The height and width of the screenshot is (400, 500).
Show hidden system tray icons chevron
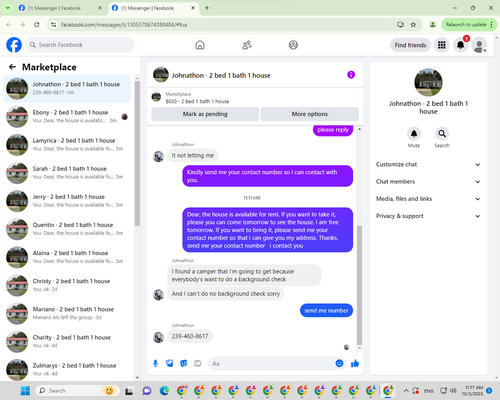pos(406,391)
